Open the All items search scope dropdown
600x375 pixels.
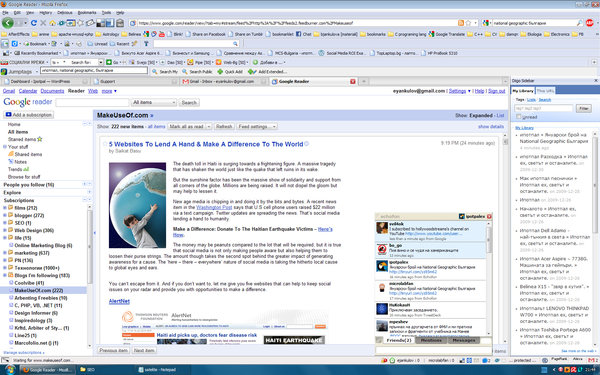153,103
